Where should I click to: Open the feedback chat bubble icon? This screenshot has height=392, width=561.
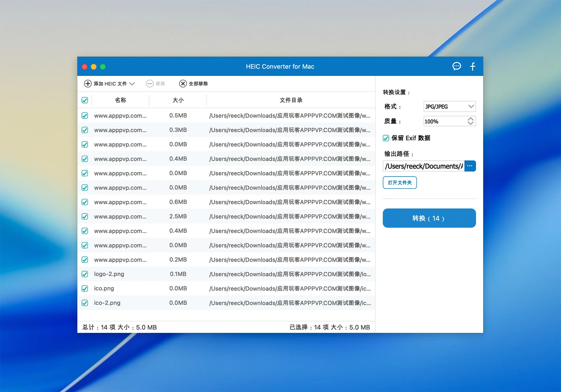click(x=456, y=66)
